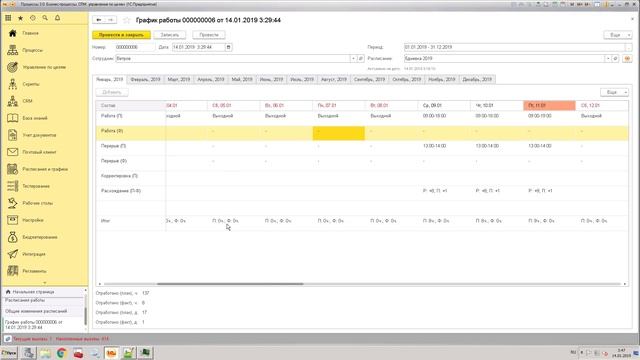640x360 pixels.
Task: Click Провести и закрыть button
Action: point(121,35)
